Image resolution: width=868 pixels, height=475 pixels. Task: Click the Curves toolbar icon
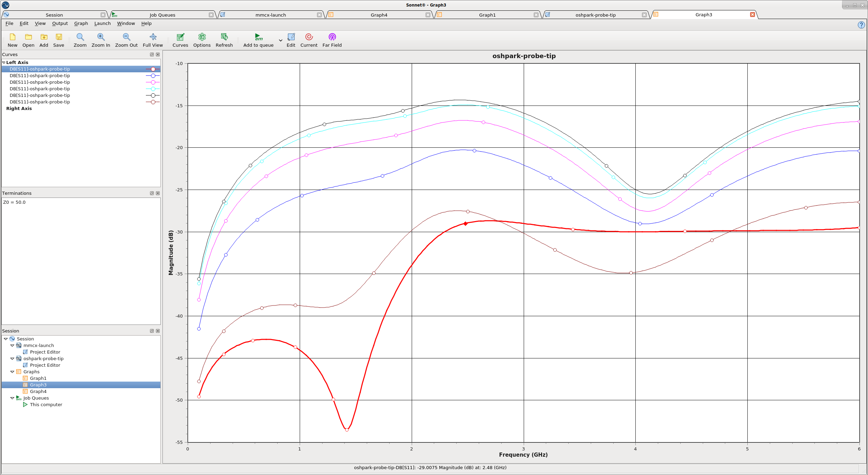(x=180, y=37)
